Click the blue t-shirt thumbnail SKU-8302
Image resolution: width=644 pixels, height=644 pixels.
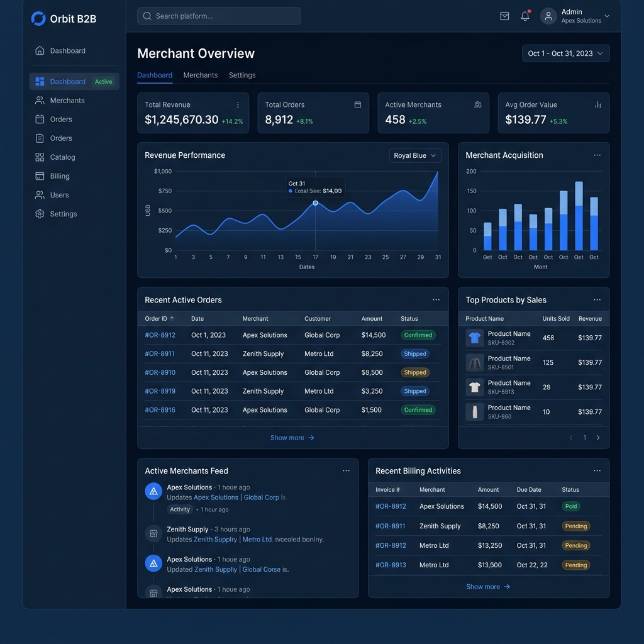(x=475, y=338)
